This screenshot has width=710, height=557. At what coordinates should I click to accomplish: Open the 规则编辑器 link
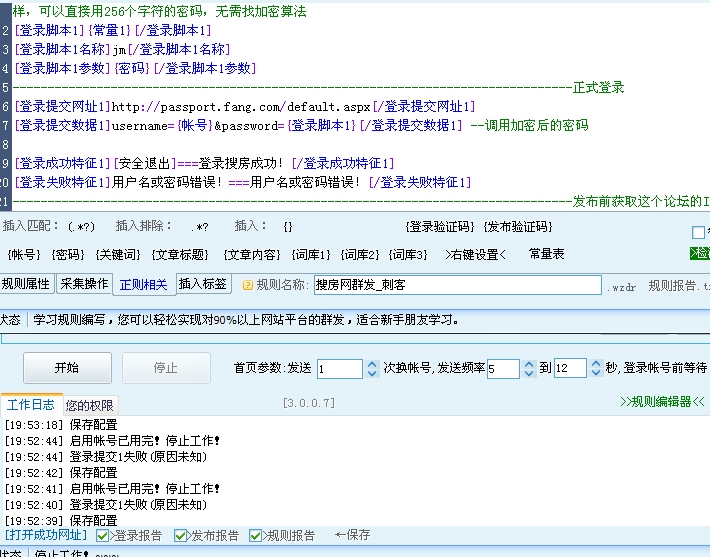coord(662,402)
